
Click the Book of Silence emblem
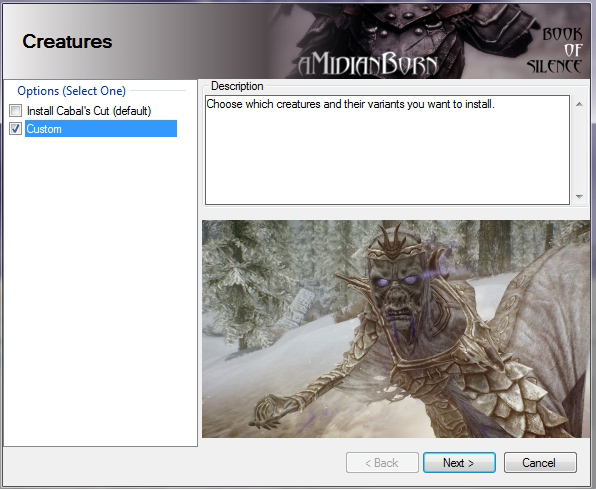click(x=555, y=50)
